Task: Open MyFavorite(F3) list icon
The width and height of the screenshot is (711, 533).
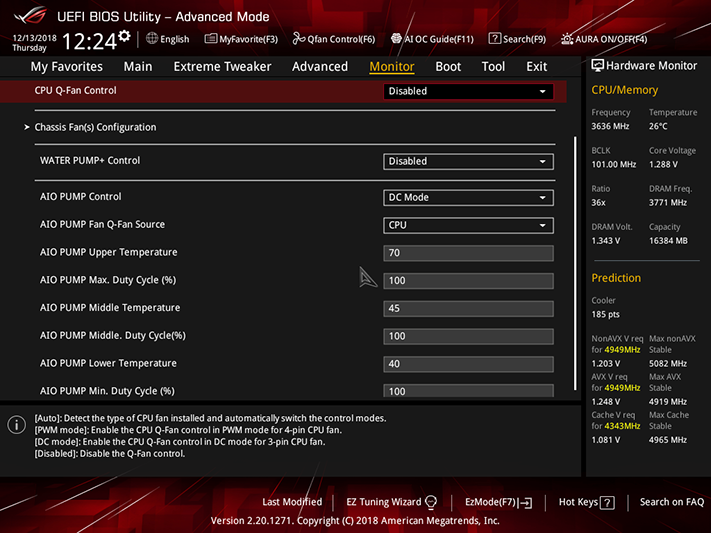Action: (x=210, y=39)
